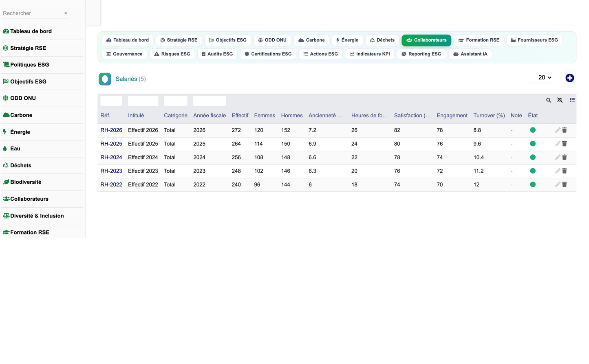The image size is (589, 364).
Task: Delete row RH-2024 with trash icon
Action: click(564, 157)
